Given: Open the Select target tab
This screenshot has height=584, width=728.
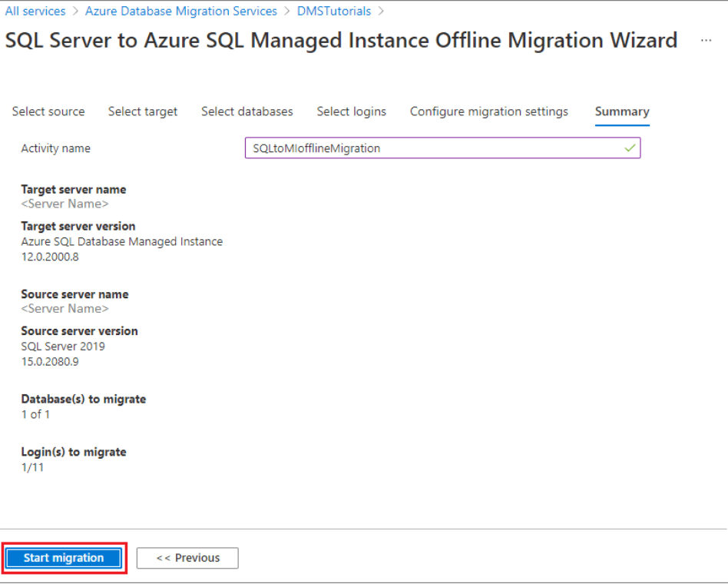Looking at the screenshot, I should (x=143, y=111).
